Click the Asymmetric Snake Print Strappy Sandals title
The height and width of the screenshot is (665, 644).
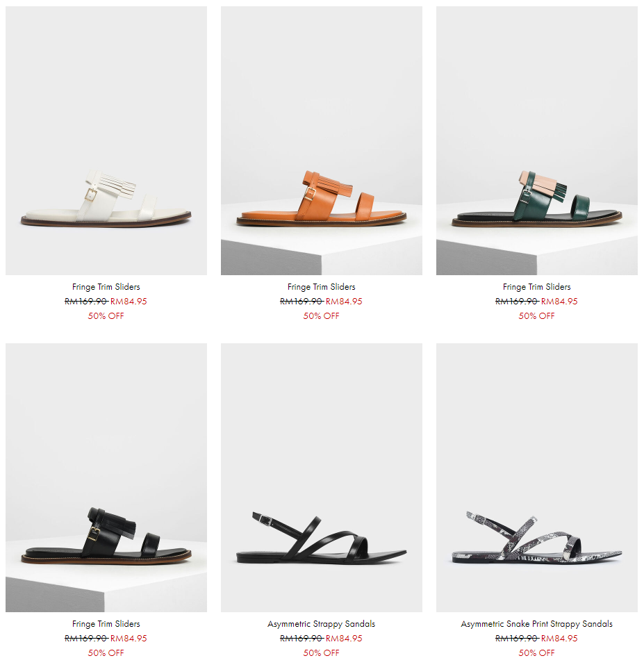pyautogui.click(x=537, y=624)
